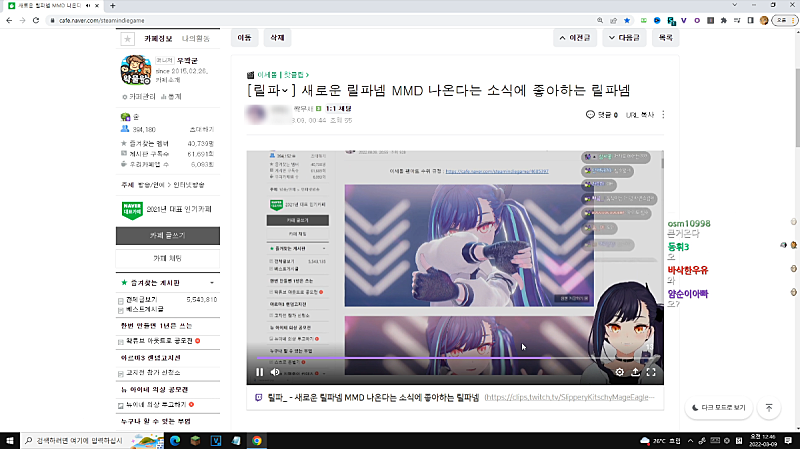
Task: Click the 초대하기 invite link
Action: [x=202, y=130]
